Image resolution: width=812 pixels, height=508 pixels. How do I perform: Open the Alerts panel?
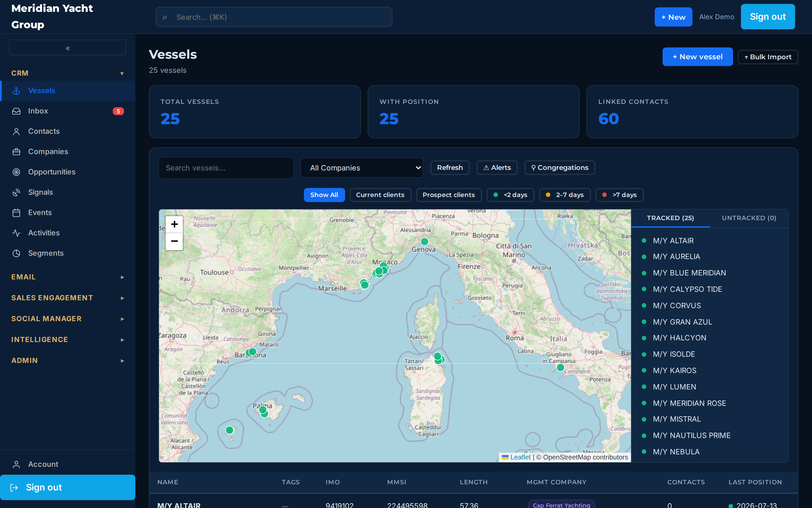[x=497, y=168]
